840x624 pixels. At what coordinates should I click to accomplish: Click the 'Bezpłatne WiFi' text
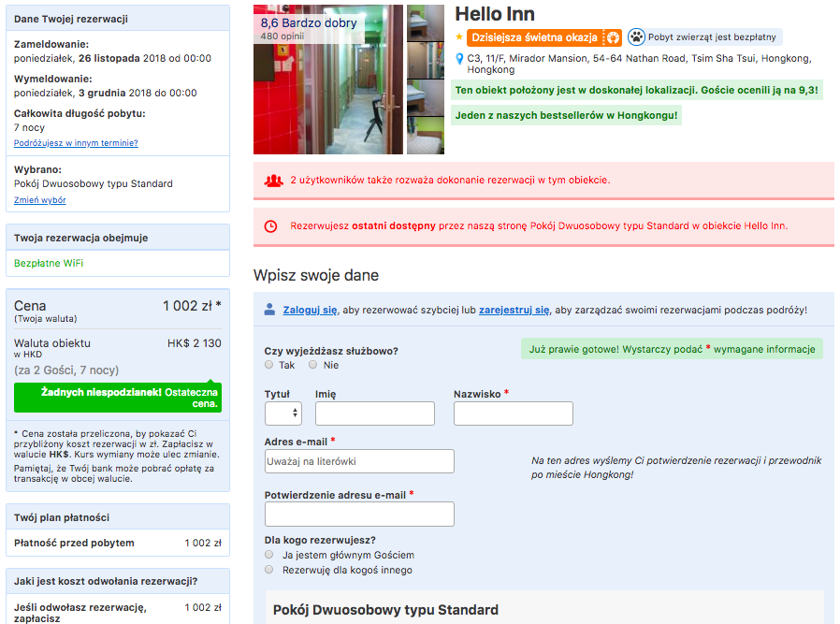(x=49, y=263)
